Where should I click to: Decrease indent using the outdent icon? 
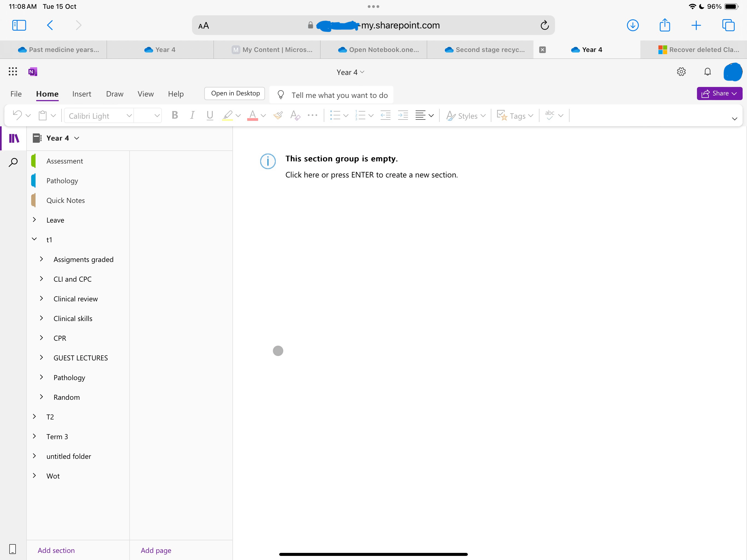[x=385, y=115]
